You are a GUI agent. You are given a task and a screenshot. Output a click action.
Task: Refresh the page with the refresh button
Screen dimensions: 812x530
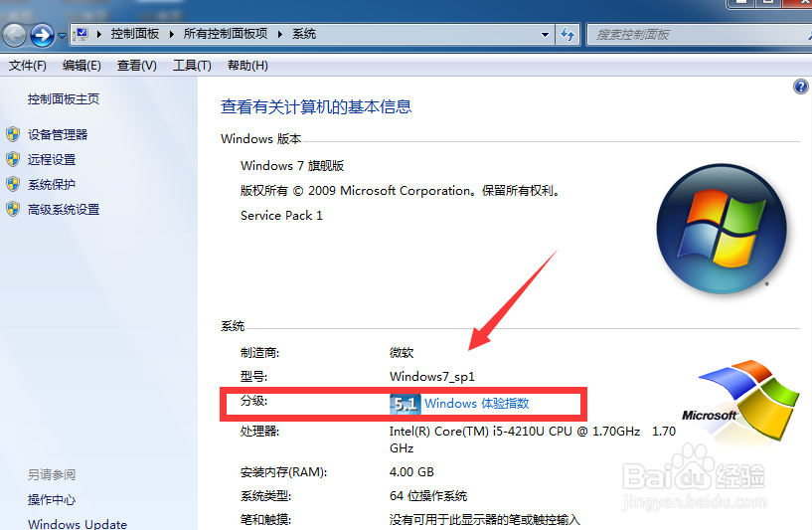click(x=568, y=35)
